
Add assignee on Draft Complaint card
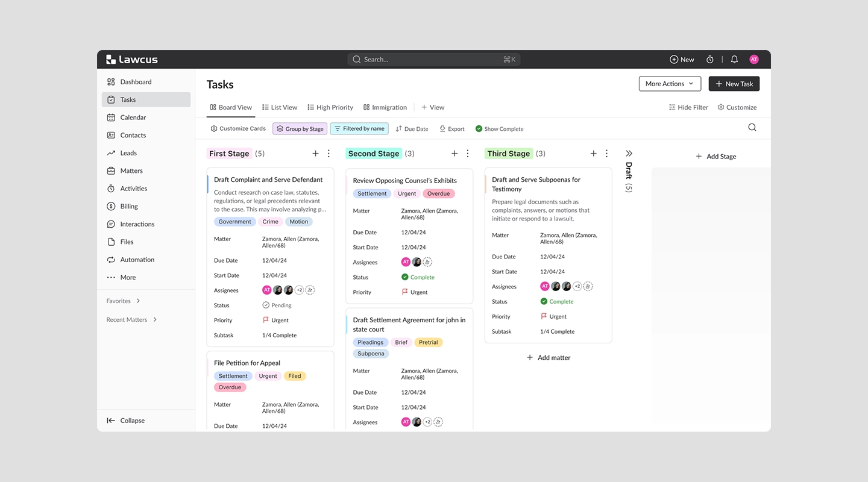coord(310,290)
